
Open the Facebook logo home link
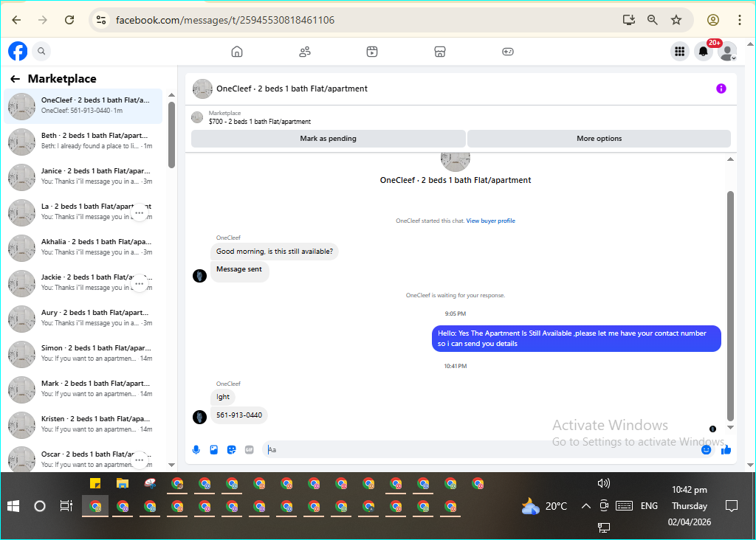(x=18, y=51)
